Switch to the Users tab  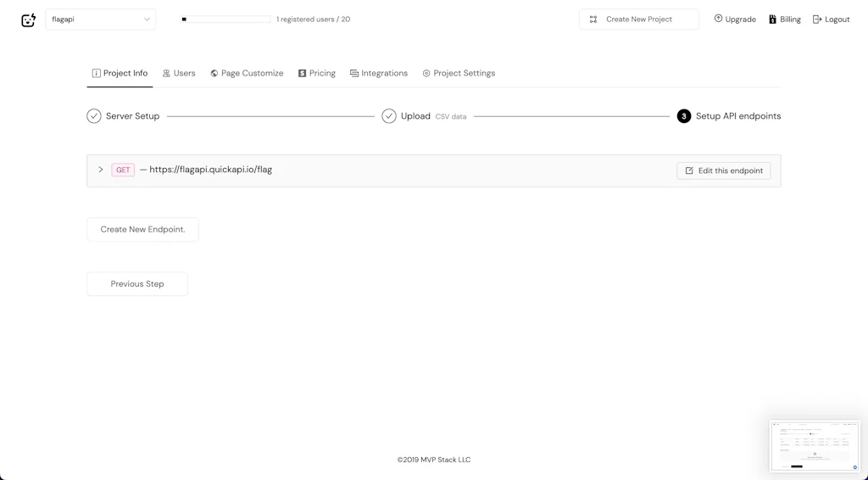pyautogui.click(x=179, y=73)
